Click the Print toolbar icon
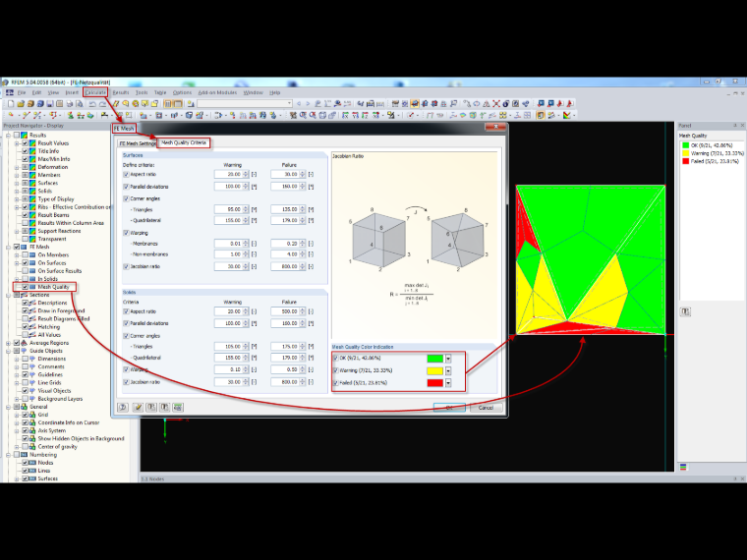Viewport: 747px width, 560px height. coord(70,103)
